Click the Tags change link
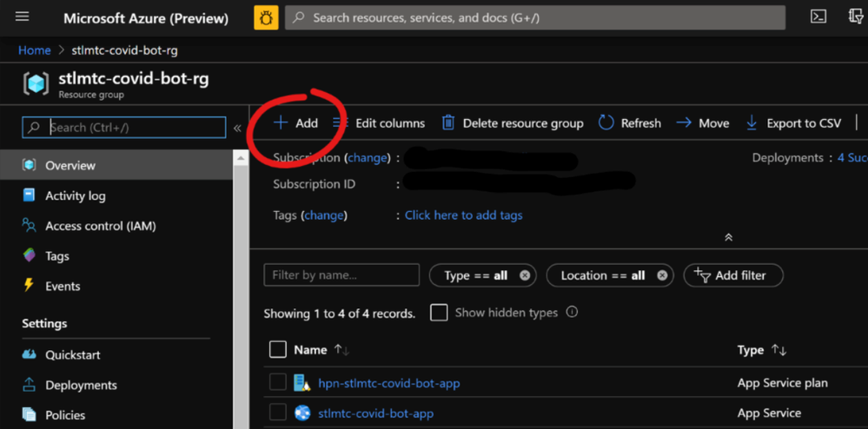 click(324, 215)
